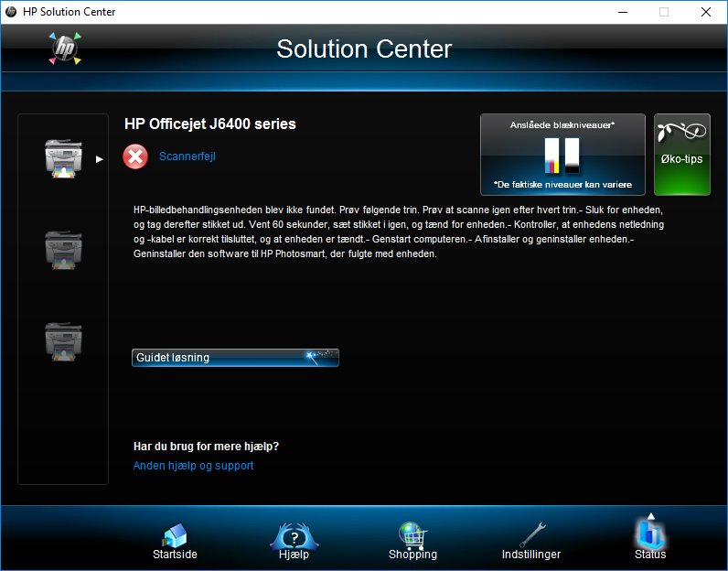Click the De faktiske niveauer kan variere note
The width and height of the screenshot is (728, 571).
pyautogui.click(x=562, y=185)
